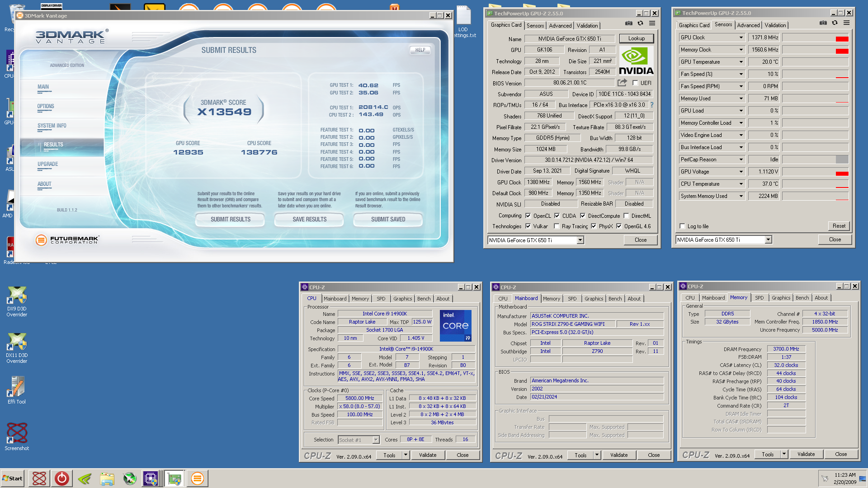Open the Screenshot desktop shortcut
This screenshot has width=868, height=488.
click(17, 436)
